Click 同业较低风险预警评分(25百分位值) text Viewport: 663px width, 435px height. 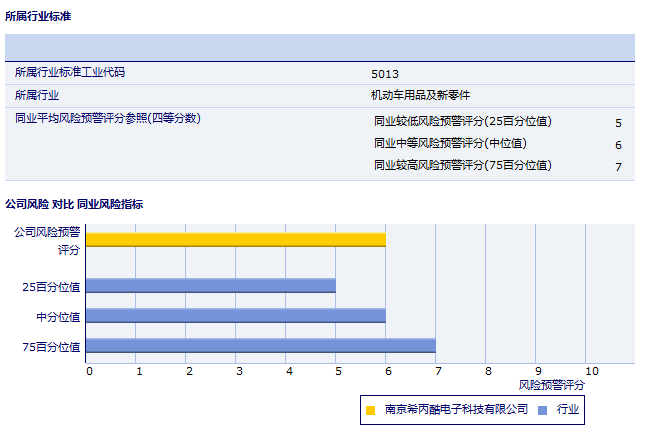462,122
